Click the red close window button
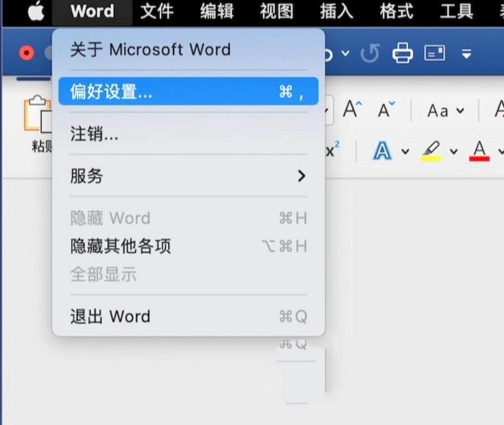The image size is (504, 425). [27, 53]
